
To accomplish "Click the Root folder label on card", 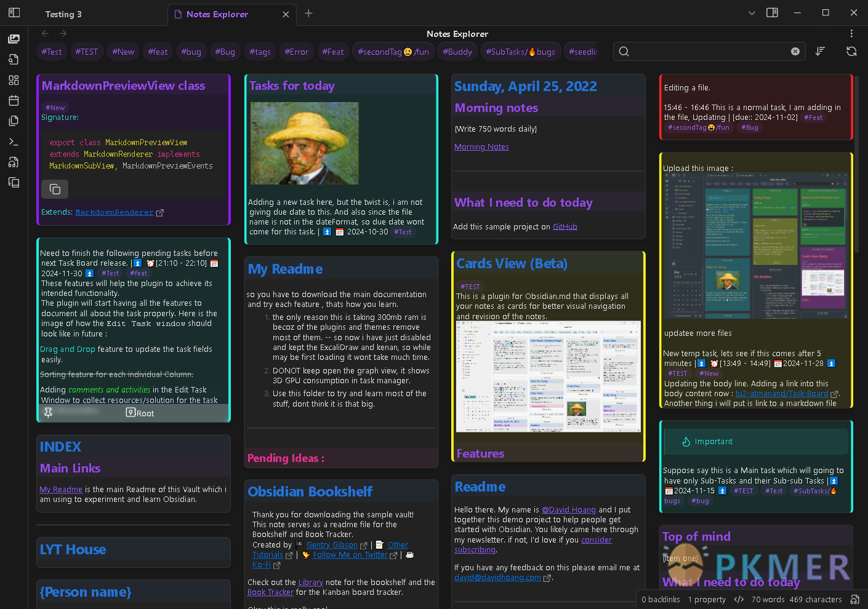I will (x=140, y=413).
